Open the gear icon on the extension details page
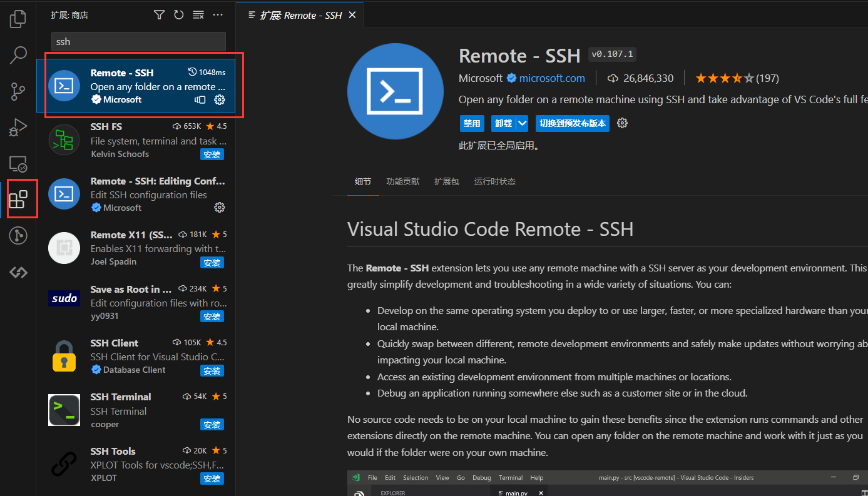Screen dimensions: 868x496 (622, 123)
